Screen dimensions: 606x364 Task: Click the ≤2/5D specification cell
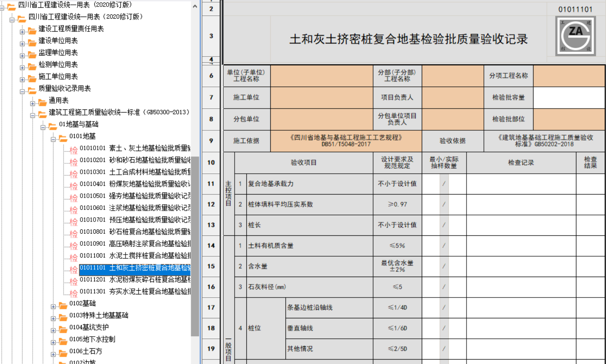point(397,348)
